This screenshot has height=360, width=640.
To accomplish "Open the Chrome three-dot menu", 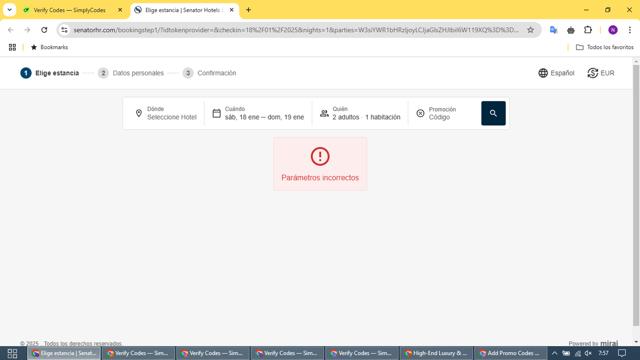I will pos(630,30).
